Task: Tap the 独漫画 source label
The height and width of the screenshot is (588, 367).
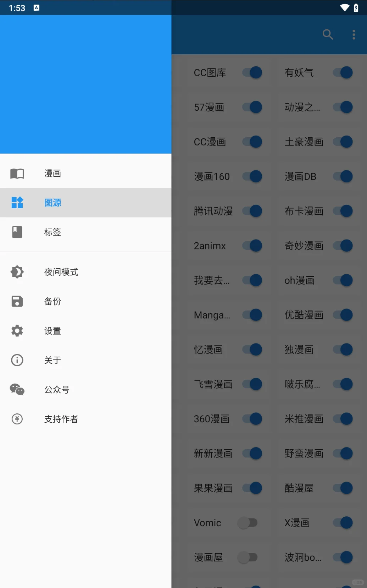Action: point(299,350)
